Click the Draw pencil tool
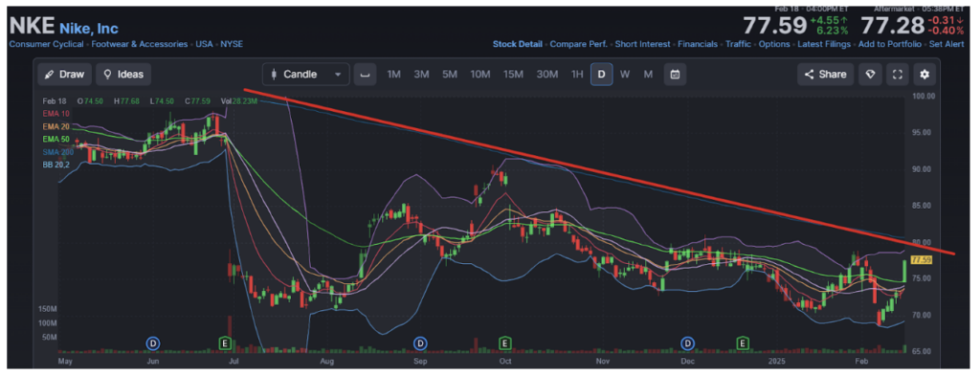The height and width of the screenshot is (375, 980). coord(65,75)
